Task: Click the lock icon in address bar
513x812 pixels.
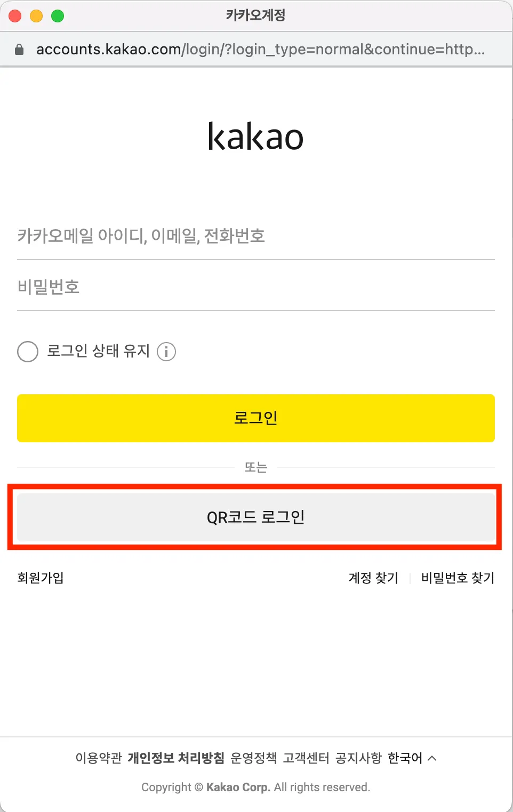Action: point(19,50)
